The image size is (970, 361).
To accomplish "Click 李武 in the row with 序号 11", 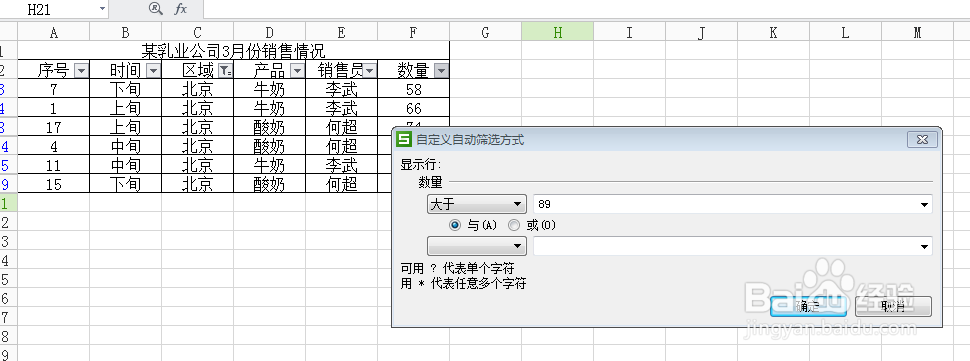I will point(341,165).
